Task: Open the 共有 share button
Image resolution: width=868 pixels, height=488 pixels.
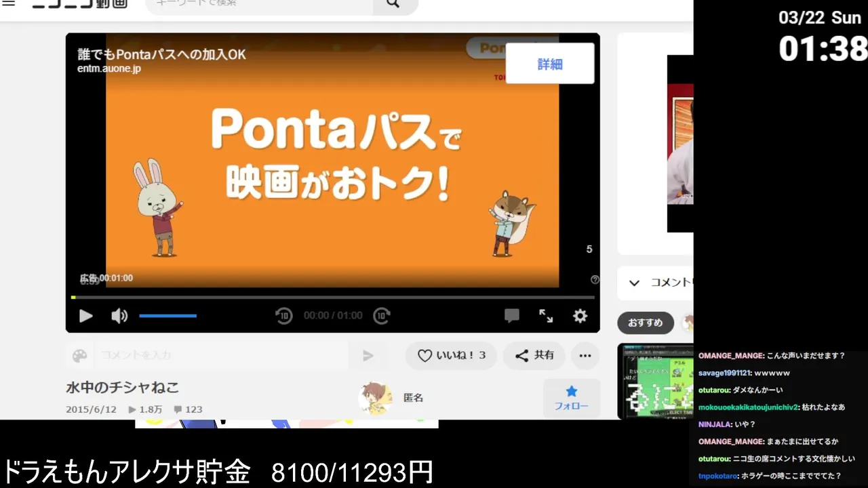Action: tap(534, 355)
